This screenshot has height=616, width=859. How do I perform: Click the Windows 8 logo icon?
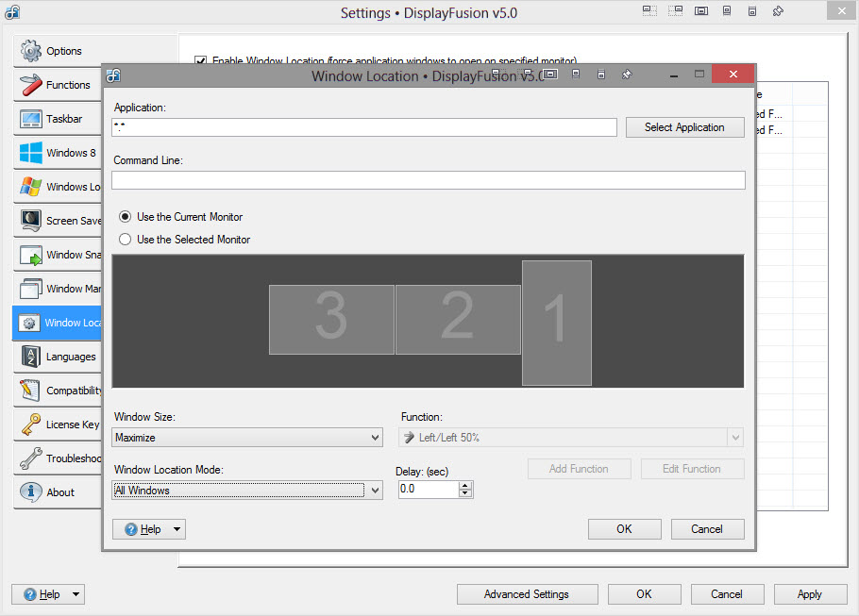coord(31,153)
